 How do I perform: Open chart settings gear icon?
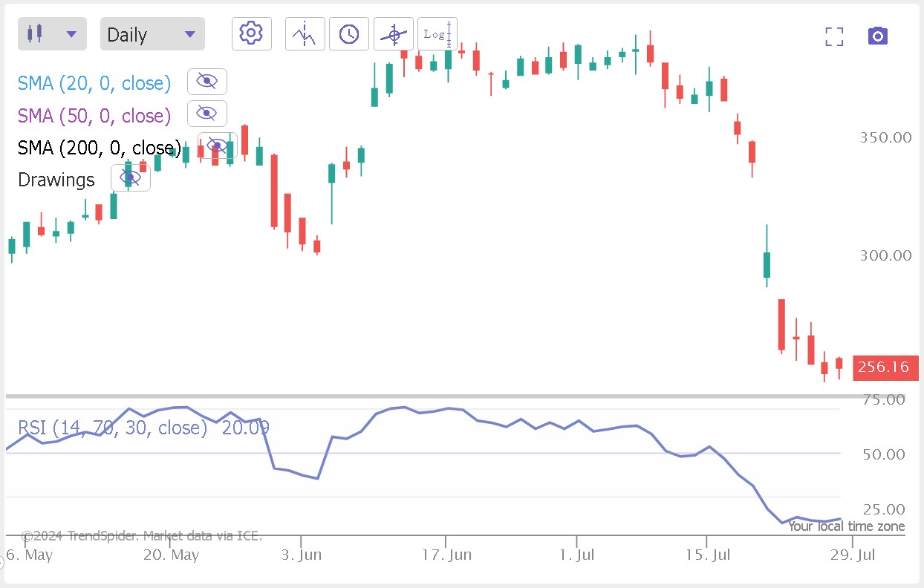tap(252, 33)
